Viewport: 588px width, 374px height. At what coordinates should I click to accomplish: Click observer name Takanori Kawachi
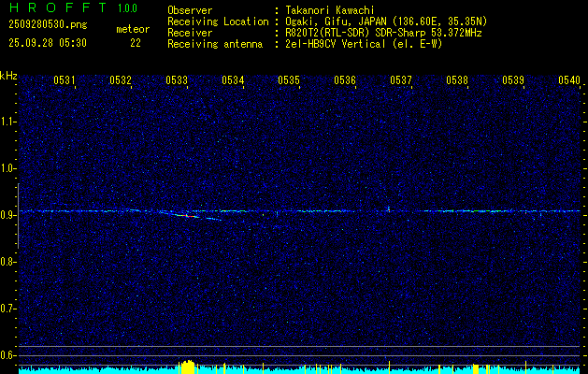330,10
